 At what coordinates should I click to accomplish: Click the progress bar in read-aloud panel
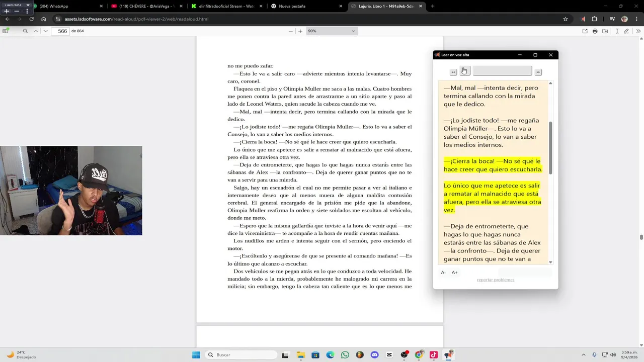tap(502, 71)
